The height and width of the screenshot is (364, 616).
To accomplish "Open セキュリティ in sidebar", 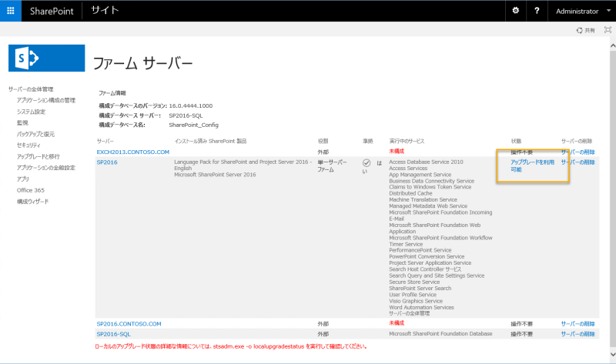I will coord(28,145).
